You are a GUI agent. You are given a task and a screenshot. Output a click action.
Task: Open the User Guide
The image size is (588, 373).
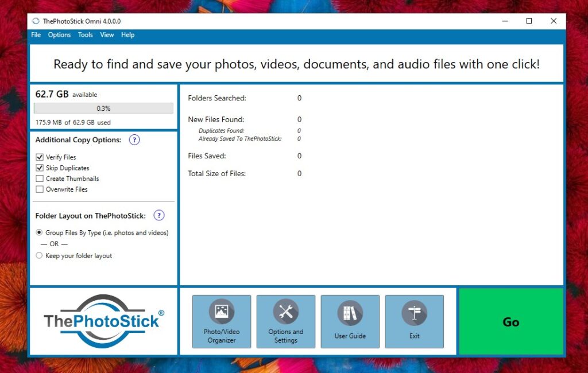(350, 321)
